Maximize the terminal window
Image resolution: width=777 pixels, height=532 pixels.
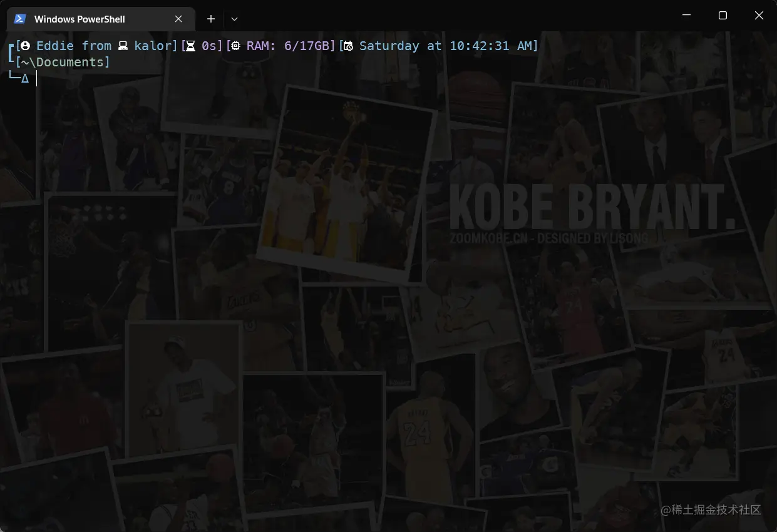tap(723, 15)
